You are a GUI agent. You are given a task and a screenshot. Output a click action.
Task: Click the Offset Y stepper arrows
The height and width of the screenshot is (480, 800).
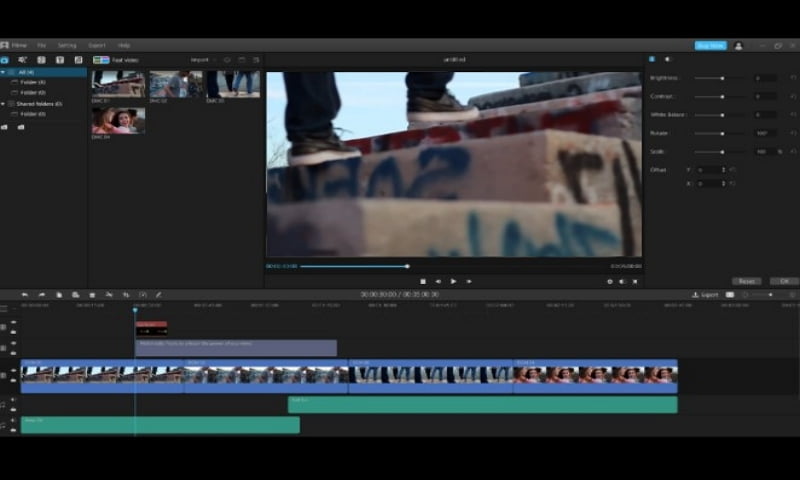pos(723,170)
